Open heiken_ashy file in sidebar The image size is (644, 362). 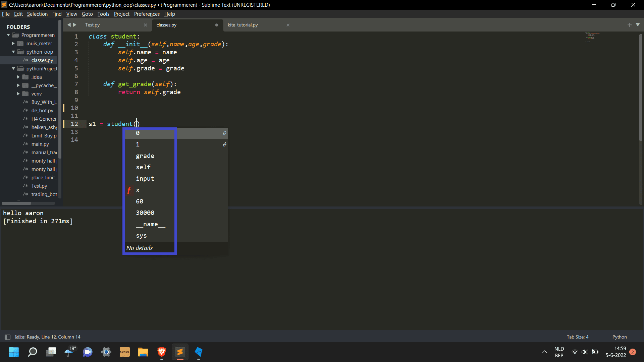[x=29, y=127]
